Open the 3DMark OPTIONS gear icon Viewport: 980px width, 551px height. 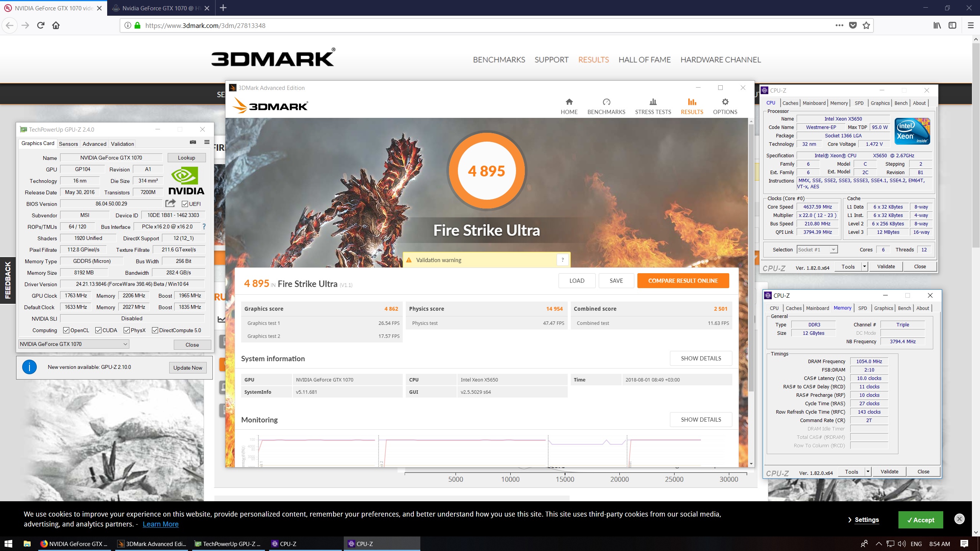click(x=725, y=102)
